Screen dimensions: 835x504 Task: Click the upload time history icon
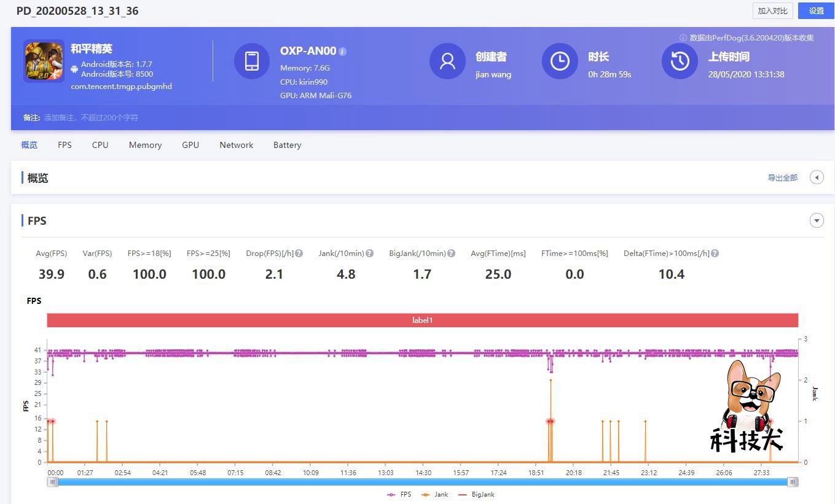[680, 61]
